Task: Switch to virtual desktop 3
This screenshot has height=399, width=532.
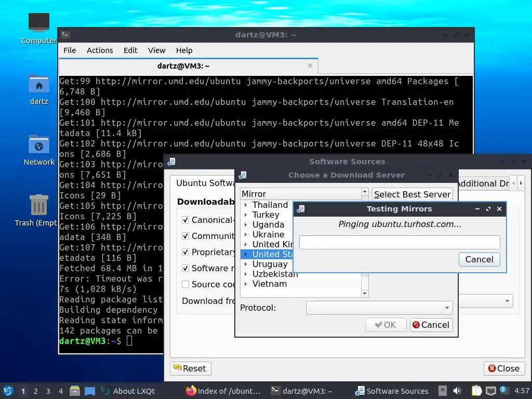Action: 48,391
